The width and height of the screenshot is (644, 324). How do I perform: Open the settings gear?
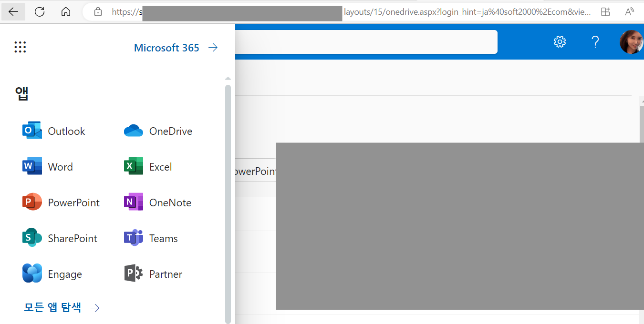[560, 42]
